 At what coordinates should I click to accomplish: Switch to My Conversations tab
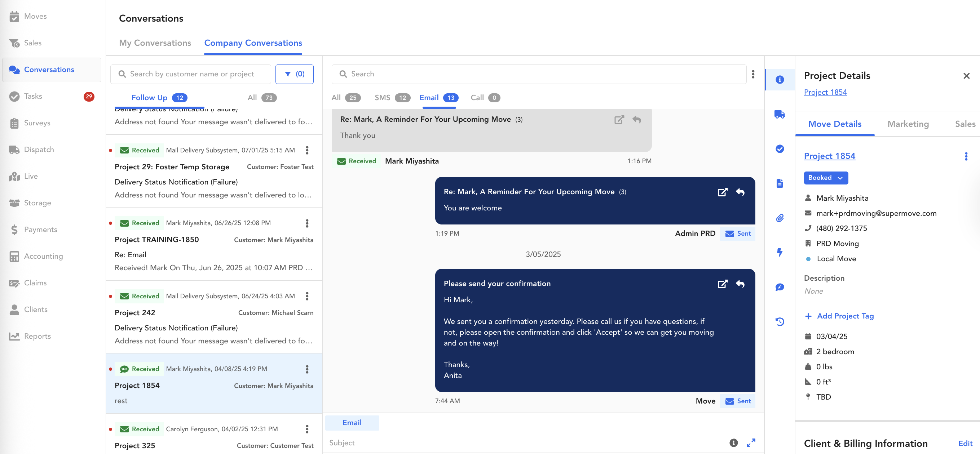click(x=155, y=43)
